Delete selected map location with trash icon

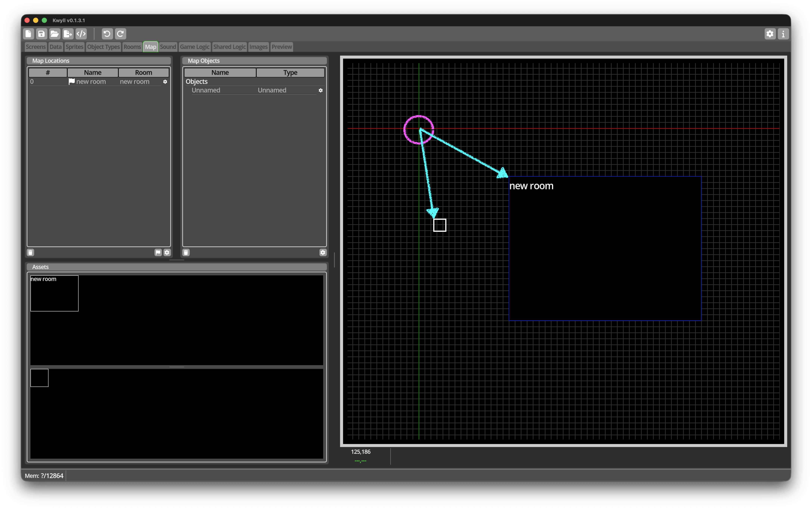(x=30, y=252)
